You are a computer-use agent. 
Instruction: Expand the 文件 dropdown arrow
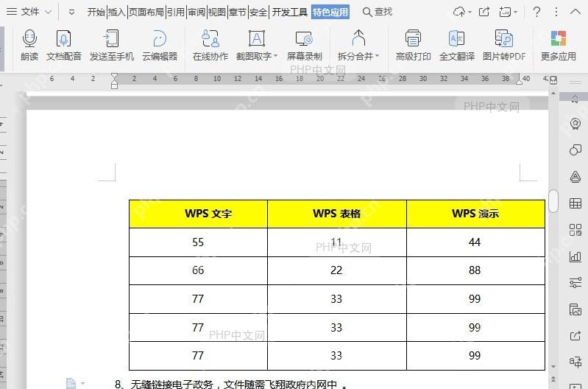tap(48, 12)
